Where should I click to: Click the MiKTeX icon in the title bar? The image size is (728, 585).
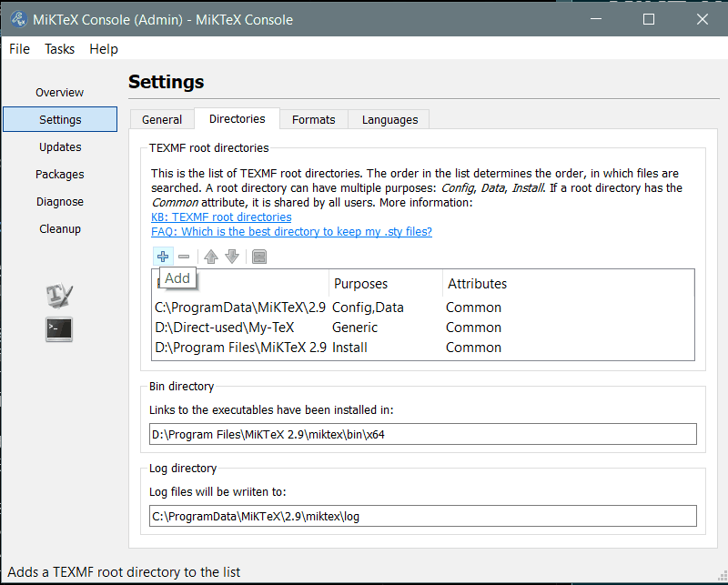17,19
